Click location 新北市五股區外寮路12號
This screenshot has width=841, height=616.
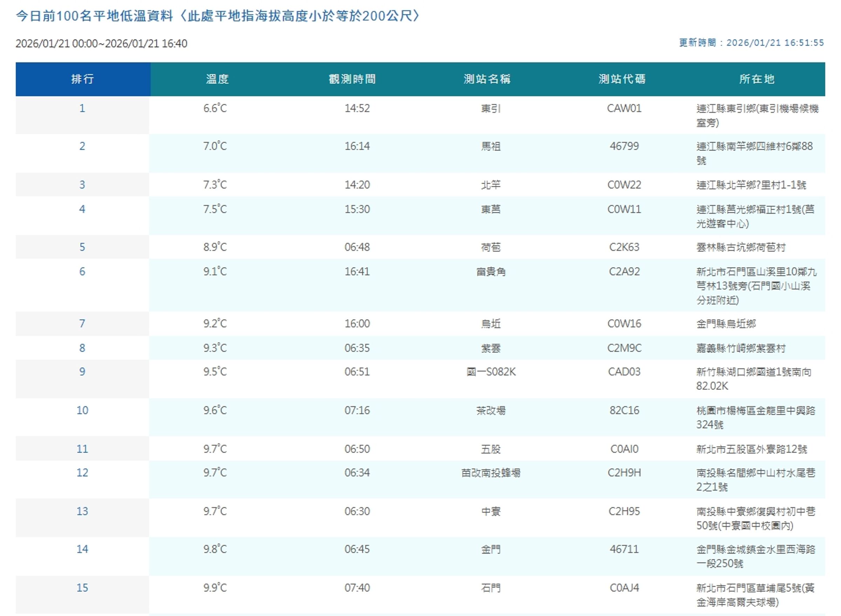(x=752, y=449)
